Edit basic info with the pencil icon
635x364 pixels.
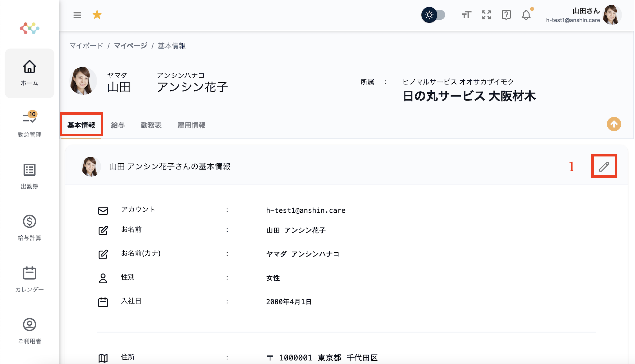click(x=604, y=166)
